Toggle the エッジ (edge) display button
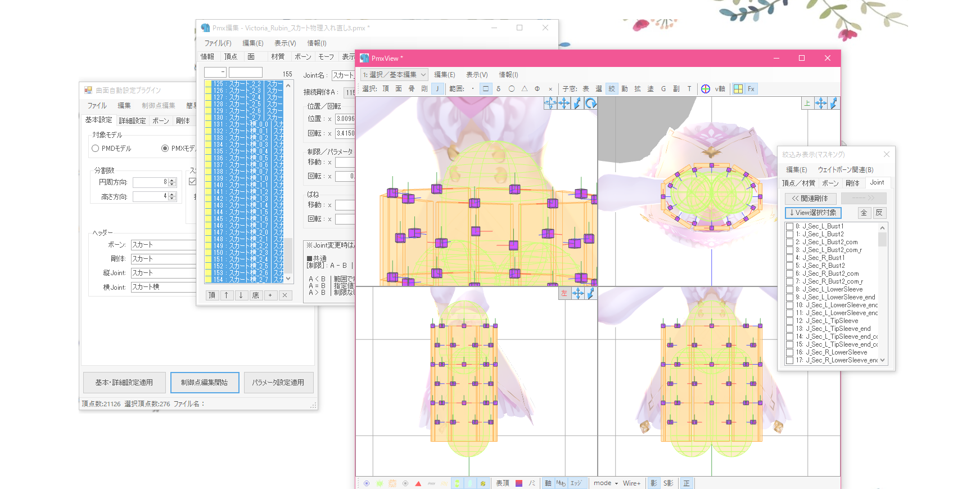The image size is (980, 489). click(x=576, y=483)
